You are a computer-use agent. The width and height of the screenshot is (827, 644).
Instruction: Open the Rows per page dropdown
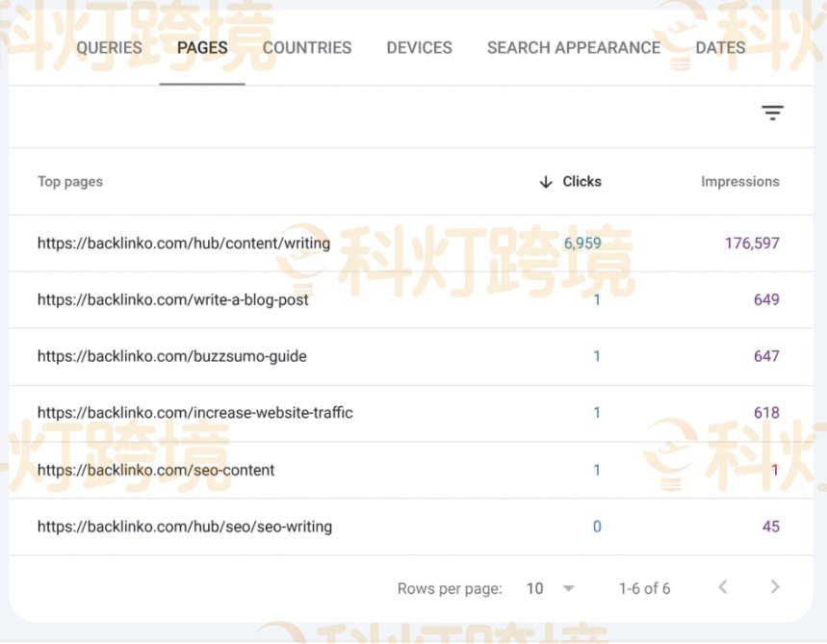[551, 588]
